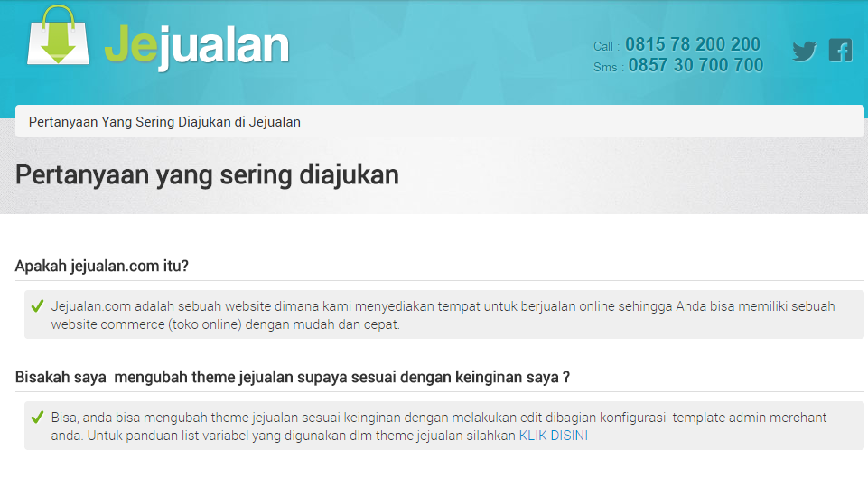Click the page heading Pertanyaan yang sering diajukan
This screenshot has height=488, width=868.
tap(207, 174)
